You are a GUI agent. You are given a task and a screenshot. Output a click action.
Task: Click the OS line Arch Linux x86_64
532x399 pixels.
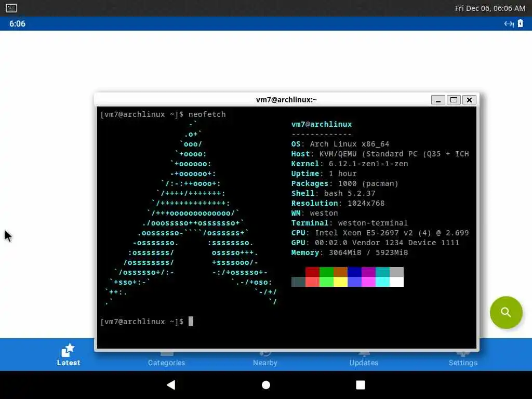coord(340,144)
